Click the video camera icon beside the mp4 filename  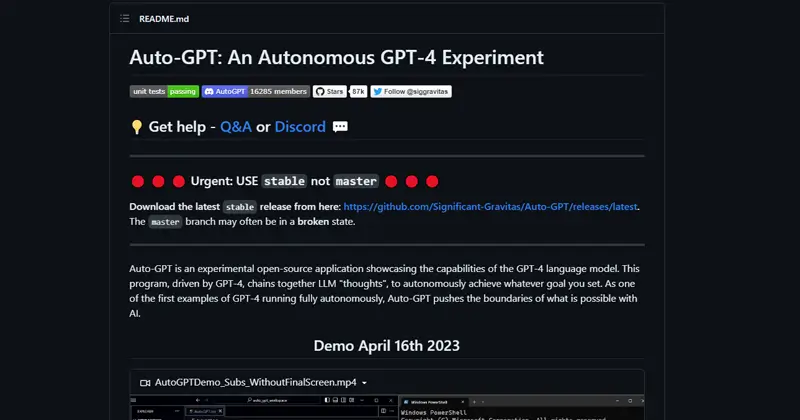(x=145, y=382)
